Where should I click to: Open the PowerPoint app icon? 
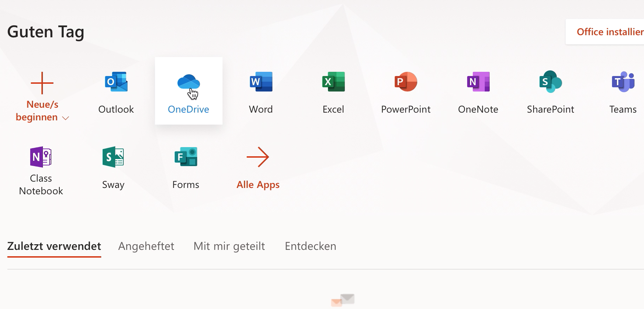point(406,82)
